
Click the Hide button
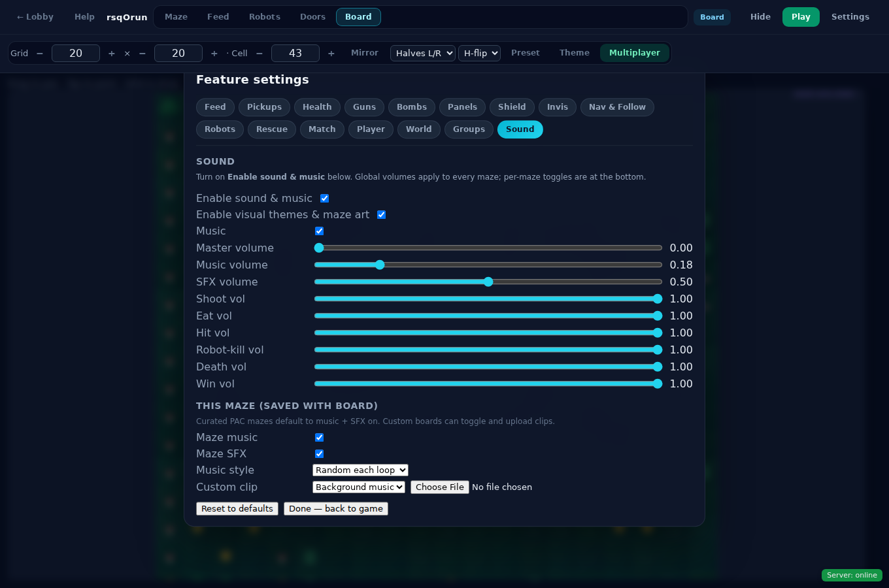pyautogui.click(x=760, y=17)
